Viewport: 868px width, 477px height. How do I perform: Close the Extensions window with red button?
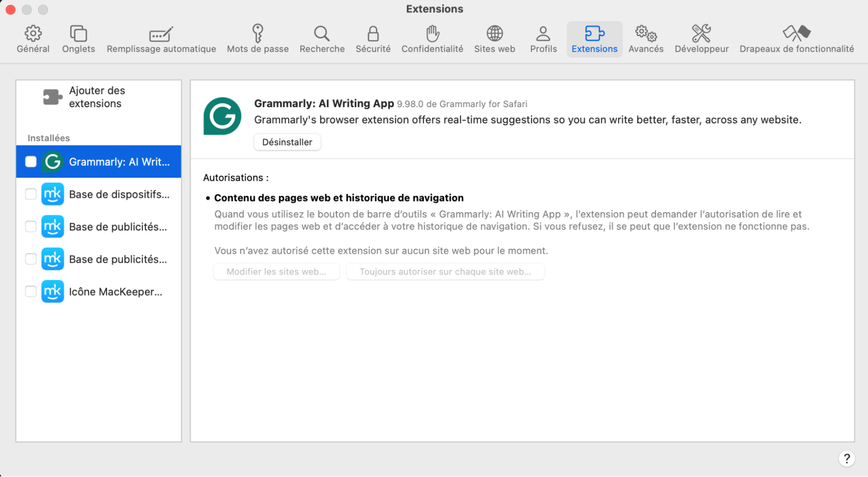coord(10,9)
